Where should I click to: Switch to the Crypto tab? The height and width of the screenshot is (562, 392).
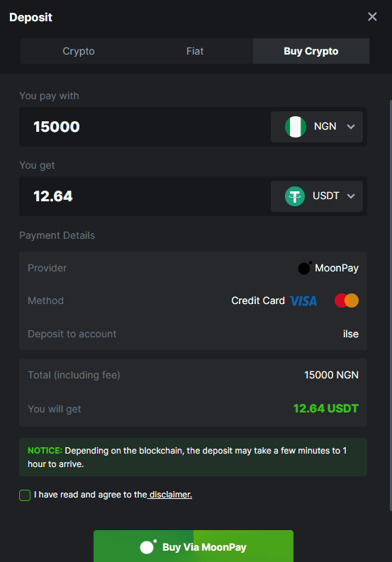pyautogui.click(x=79, y=51)
